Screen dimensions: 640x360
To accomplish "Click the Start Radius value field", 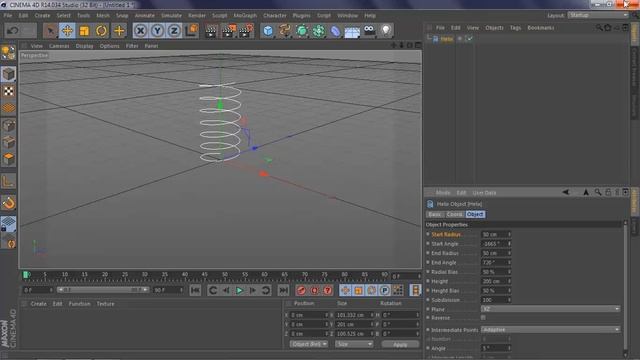I will coord(496,234).
